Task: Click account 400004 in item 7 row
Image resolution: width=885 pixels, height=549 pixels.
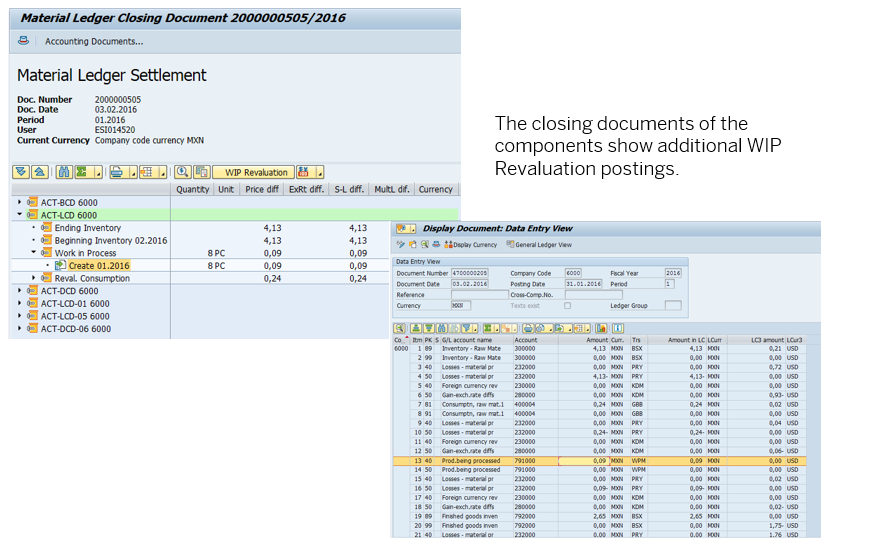Action: [x=525, y=405]
